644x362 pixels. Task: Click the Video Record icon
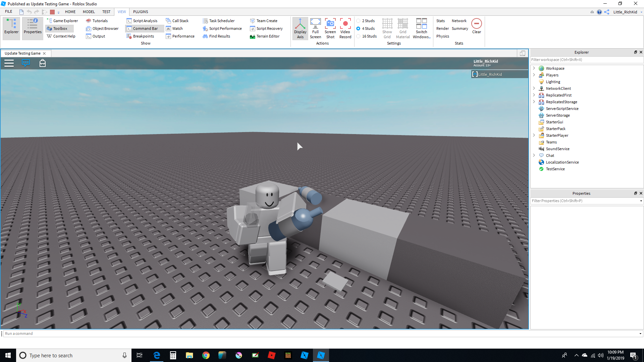pos(345,24)
